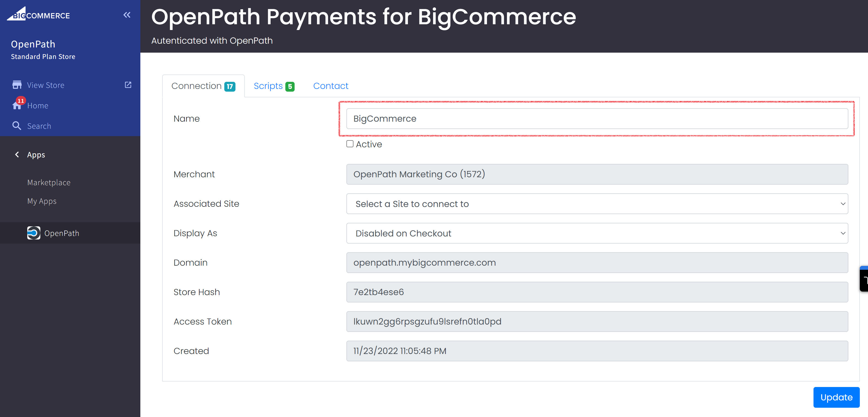Open My Apps in sidebar

coord(42,201)
